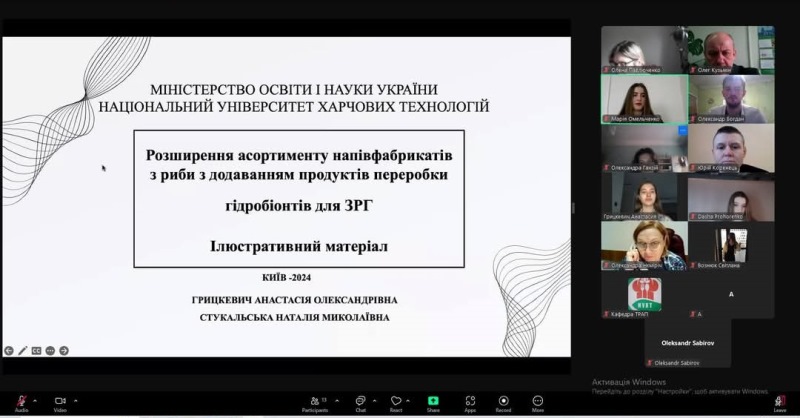
Task: Click slide text 'гідробіонтів для ЗРГ'
Action: click(x=299, y=206)
